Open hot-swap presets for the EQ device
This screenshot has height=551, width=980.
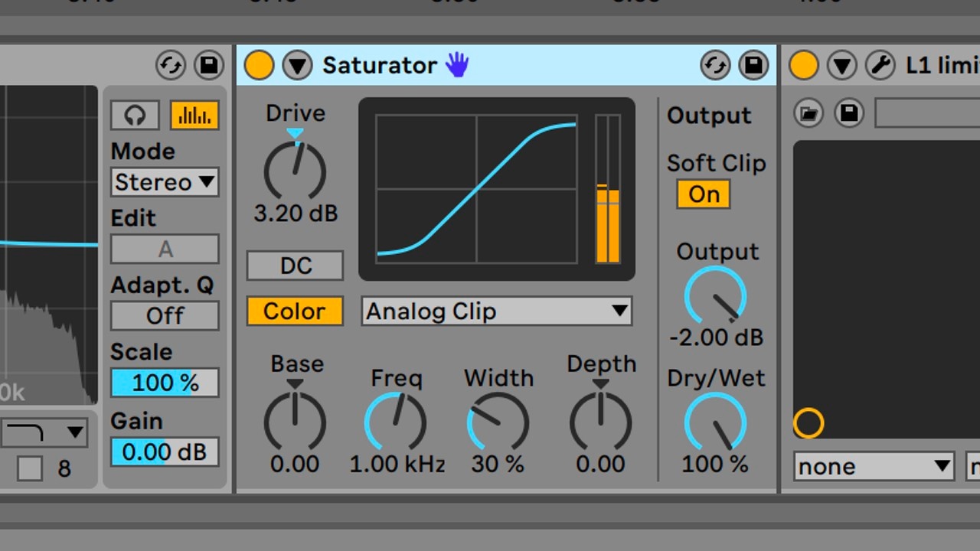pyautogui.click(x=170, y=65)
